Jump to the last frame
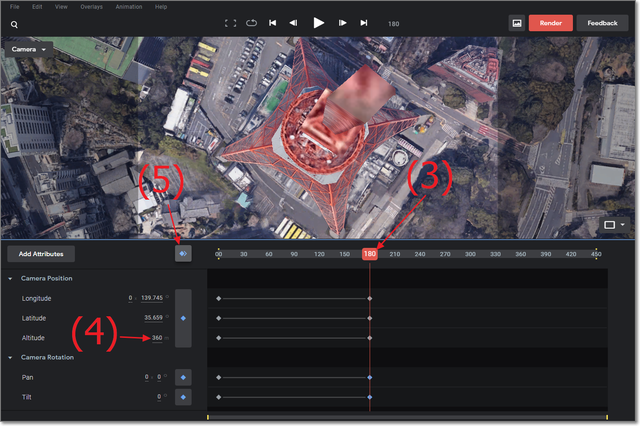640x426 pixels. [x=364, y=22]
